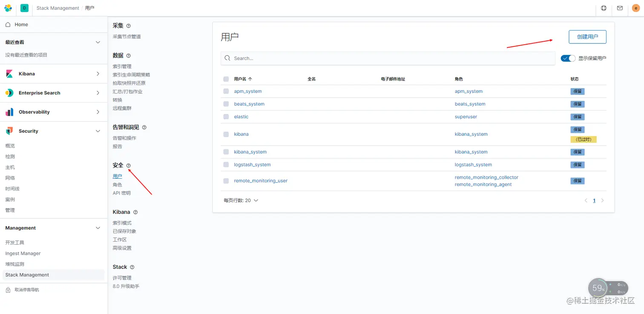The width and height of the screenshot is (644, 314).
Task: Go to previous page arrow
Action: click(x=586, y=200)
